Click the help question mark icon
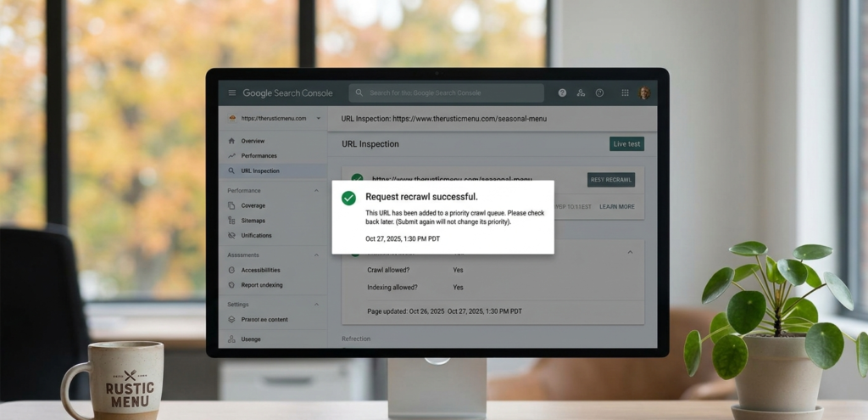This screenshot has width=868, height=420. coord(562,93)
